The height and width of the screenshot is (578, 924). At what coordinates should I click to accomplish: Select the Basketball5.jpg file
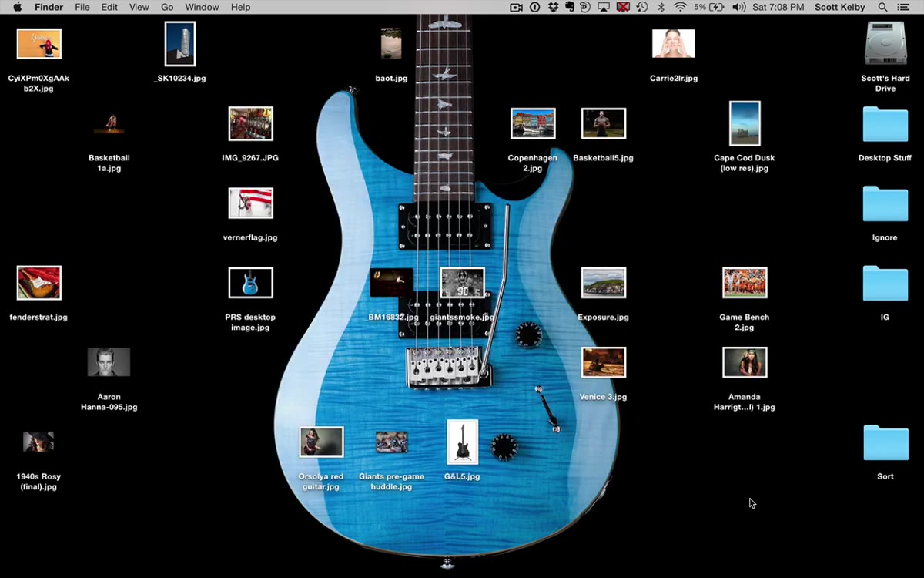click(604, 123)
